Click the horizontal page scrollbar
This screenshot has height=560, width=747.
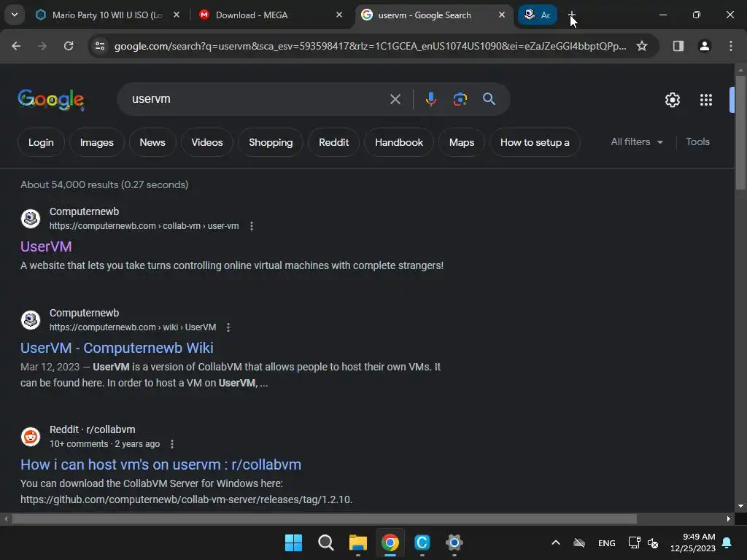pos(324,518)
